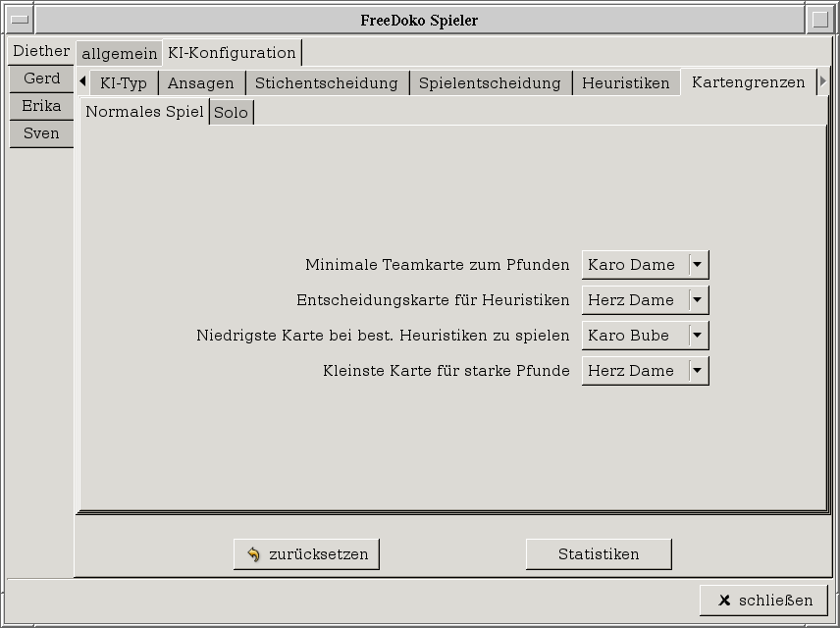The width and height of the screenshot is (840, 628).
Task: Maximize the FreeDoko Spieler window
Action: point(820,20)
